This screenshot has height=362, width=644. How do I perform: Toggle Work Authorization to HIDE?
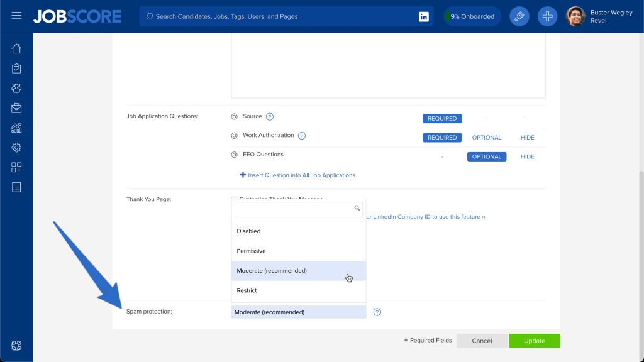tap(527, 137)
